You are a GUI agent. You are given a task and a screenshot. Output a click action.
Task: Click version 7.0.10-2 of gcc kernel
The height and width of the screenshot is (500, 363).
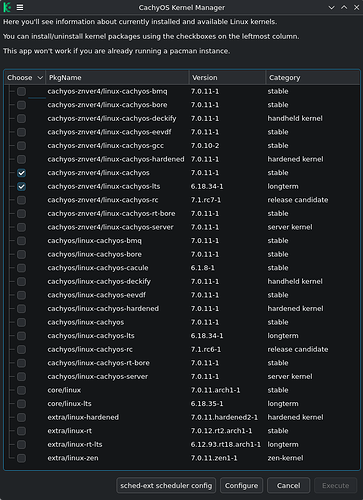click(x=205, y=146)
